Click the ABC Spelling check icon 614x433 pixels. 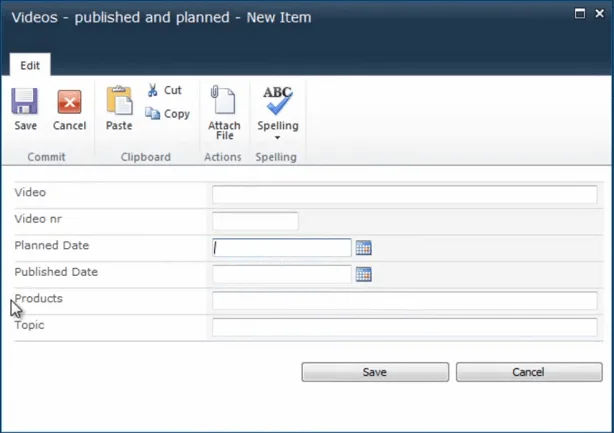tap(278, 100)
